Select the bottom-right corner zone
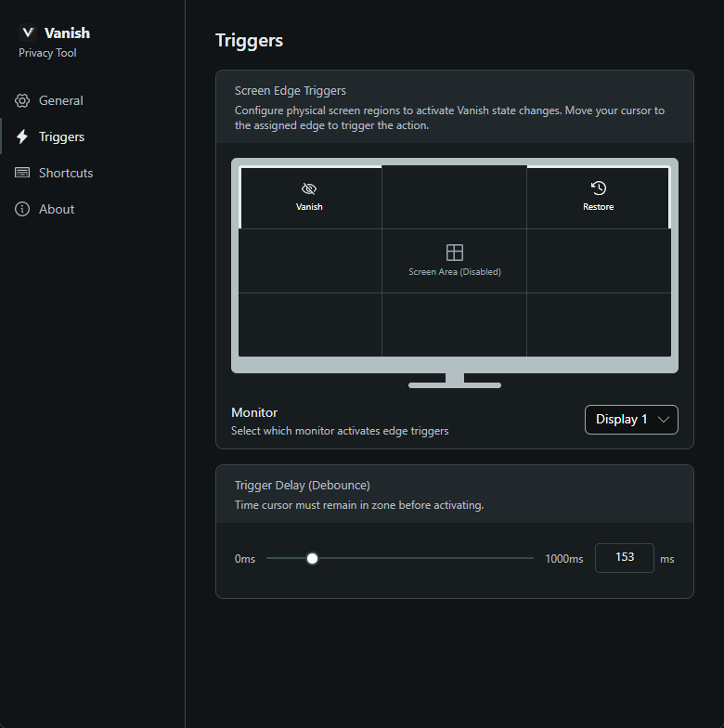 click(600, 325)
